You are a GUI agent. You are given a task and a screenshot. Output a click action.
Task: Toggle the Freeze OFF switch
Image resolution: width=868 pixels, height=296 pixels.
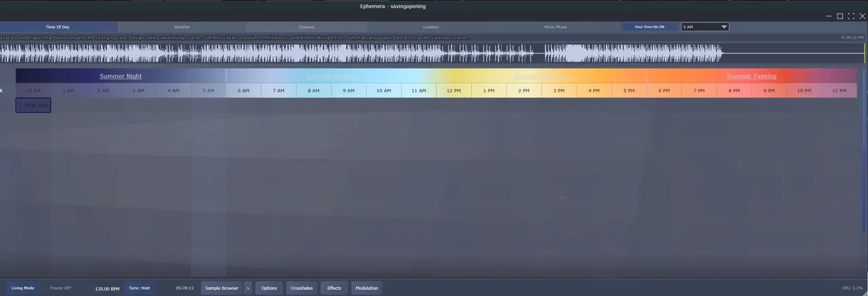tap(60, 288)
